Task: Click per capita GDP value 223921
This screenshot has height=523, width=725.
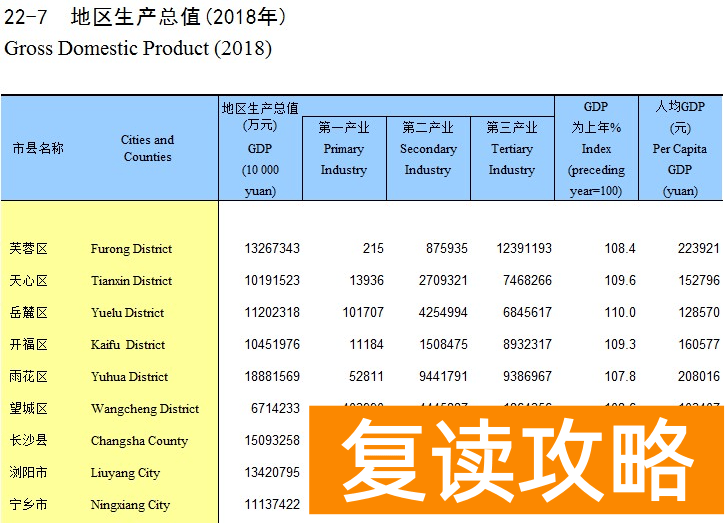Action: pyautogui.click(x=699, y=249)
